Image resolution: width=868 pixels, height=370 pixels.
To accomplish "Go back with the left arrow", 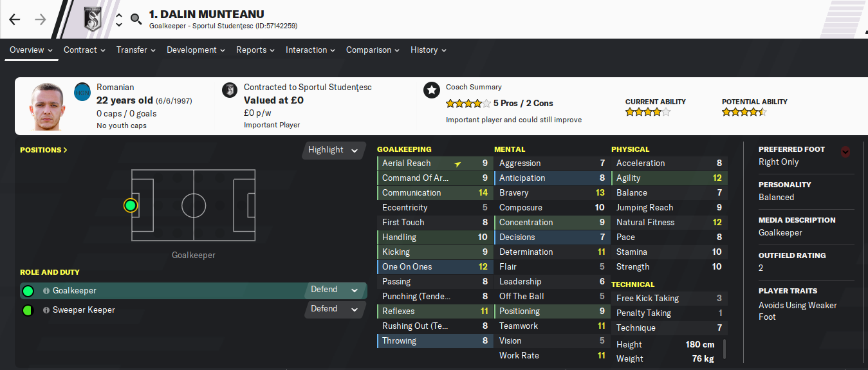I will pyautogui.click(x=15, y=19).
